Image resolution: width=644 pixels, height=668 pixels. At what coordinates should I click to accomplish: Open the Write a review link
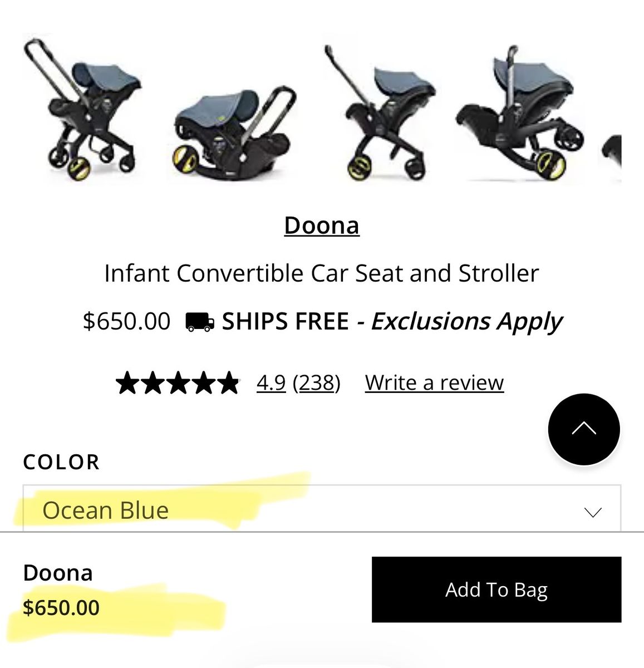click(434, 383)
